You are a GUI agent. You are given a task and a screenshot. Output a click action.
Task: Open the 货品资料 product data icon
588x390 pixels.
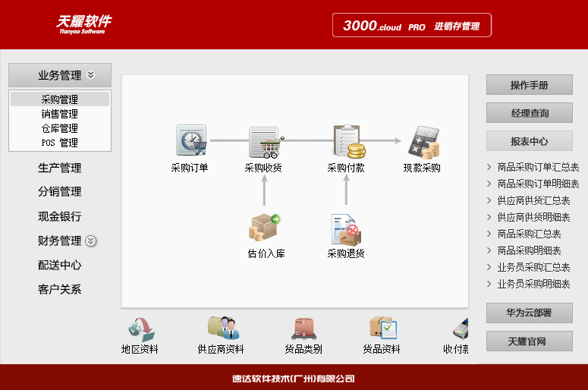click(x=382, y=329)
